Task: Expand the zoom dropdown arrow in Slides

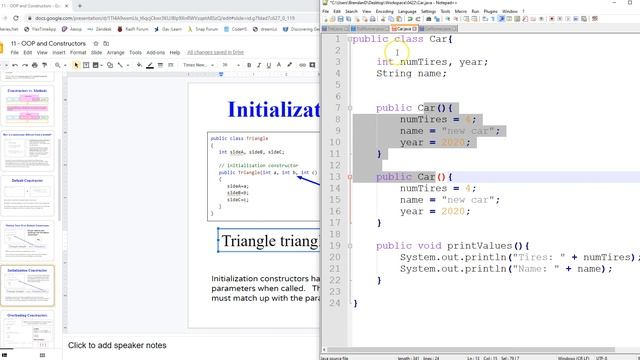Action: point(65,65)
